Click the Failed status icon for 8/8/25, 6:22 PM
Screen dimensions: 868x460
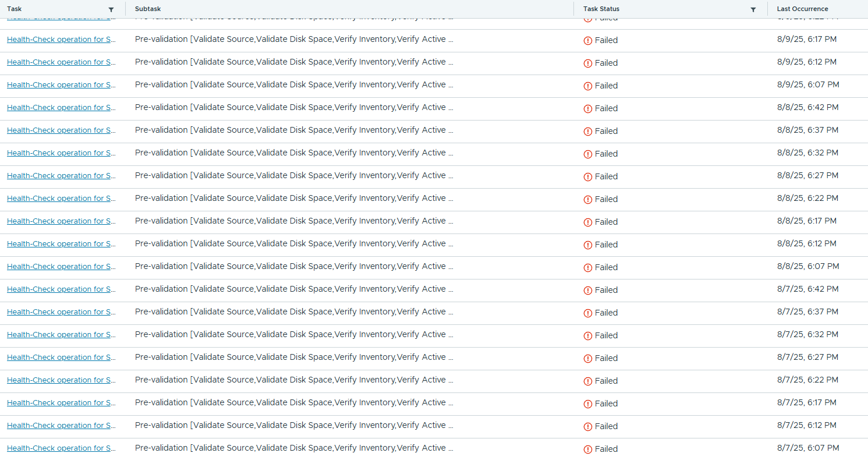588,200
